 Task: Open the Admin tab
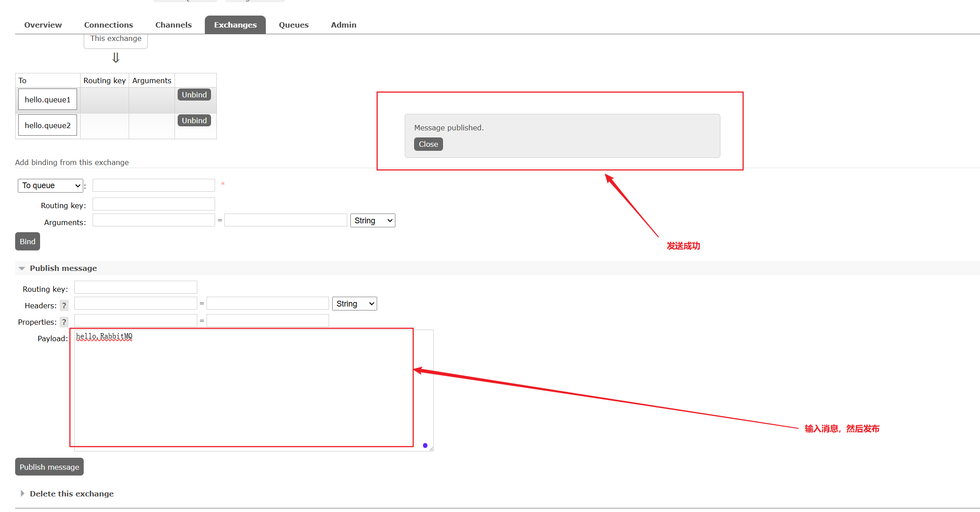[x=343, y=25]
